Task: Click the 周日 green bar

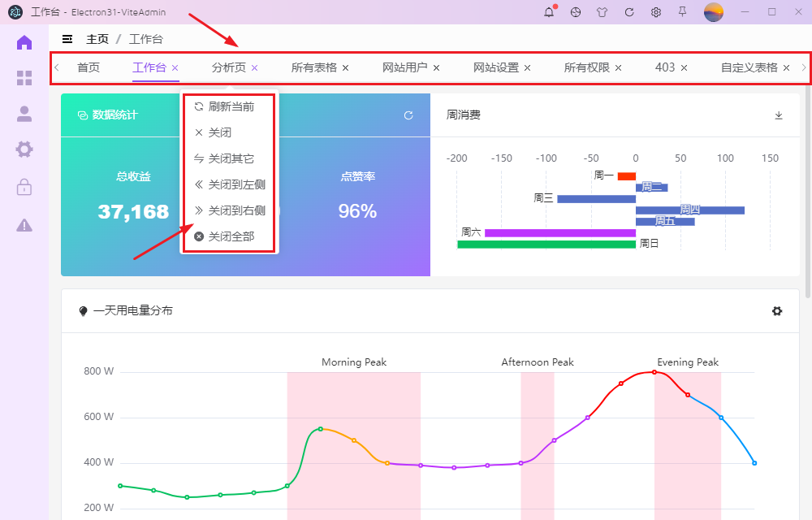Action: (546, 245)
